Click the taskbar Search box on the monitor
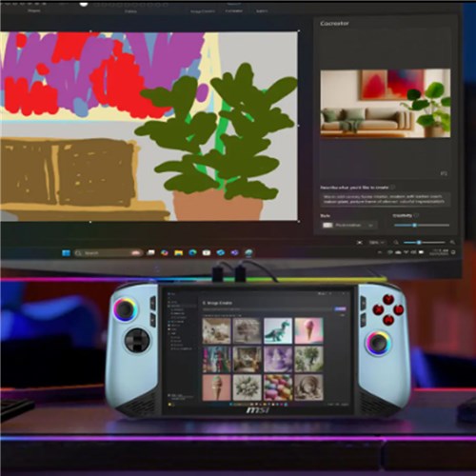 click(108, 253)
